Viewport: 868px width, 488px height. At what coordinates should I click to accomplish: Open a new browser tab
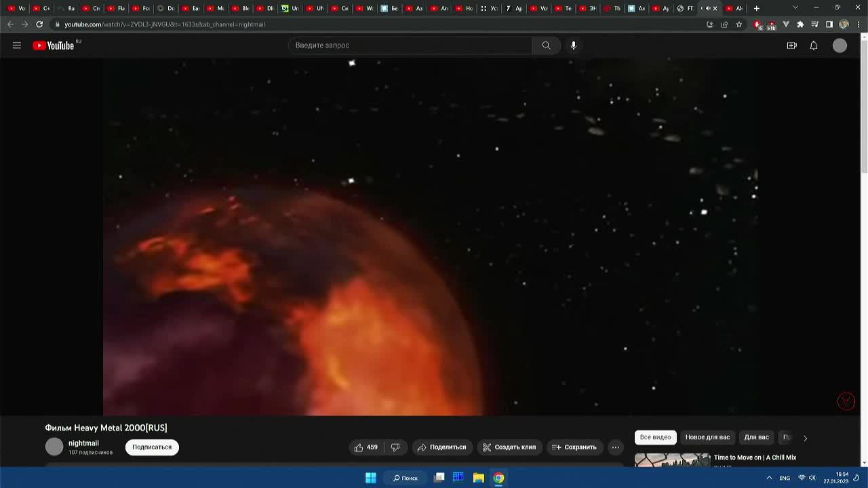757,8
